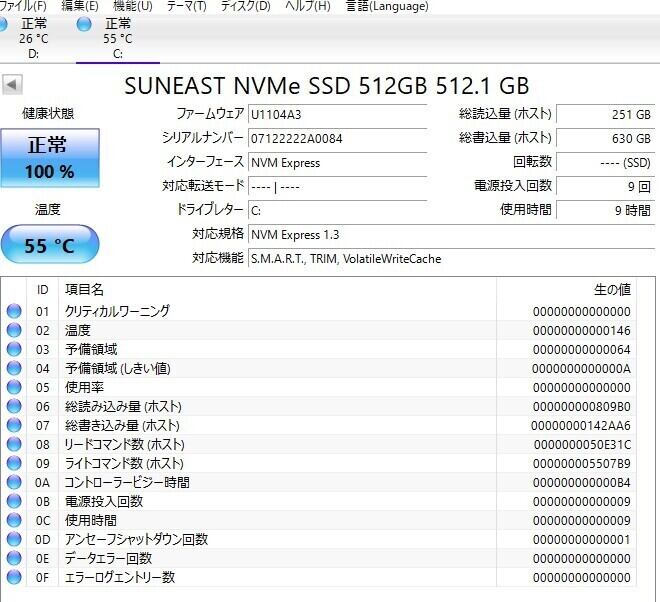Click the previous disk arrow button

point(12,85)
